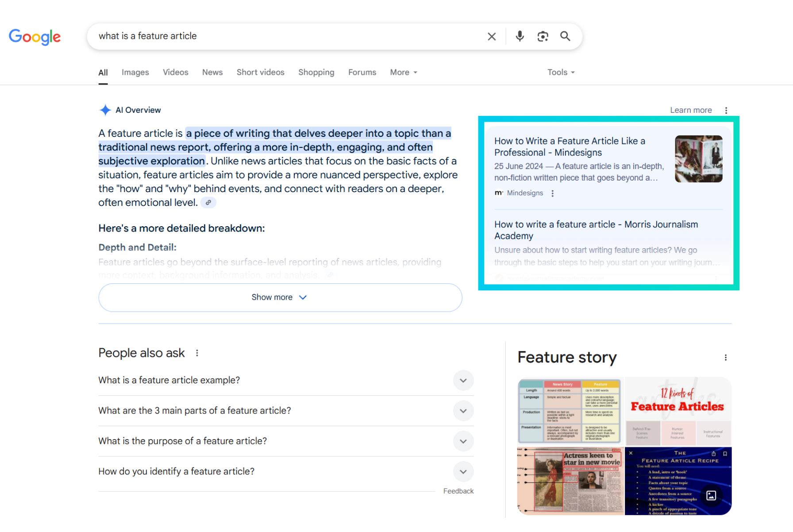
Task: Open three-dot menu beside Mindesigns source
Action: (552, 193)
